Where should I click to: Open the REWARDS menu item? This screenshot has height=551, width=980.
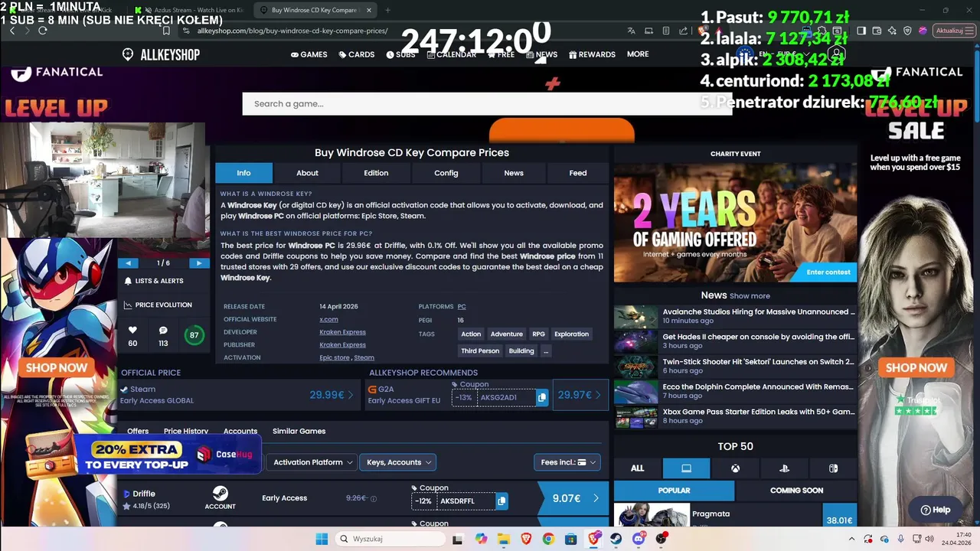[x=591, y=54]
